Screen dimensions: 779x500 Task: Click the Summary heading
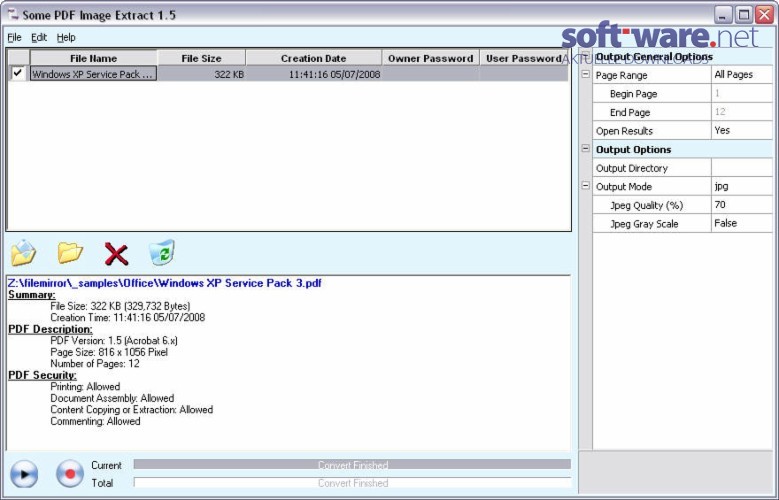tap(32, 295)
